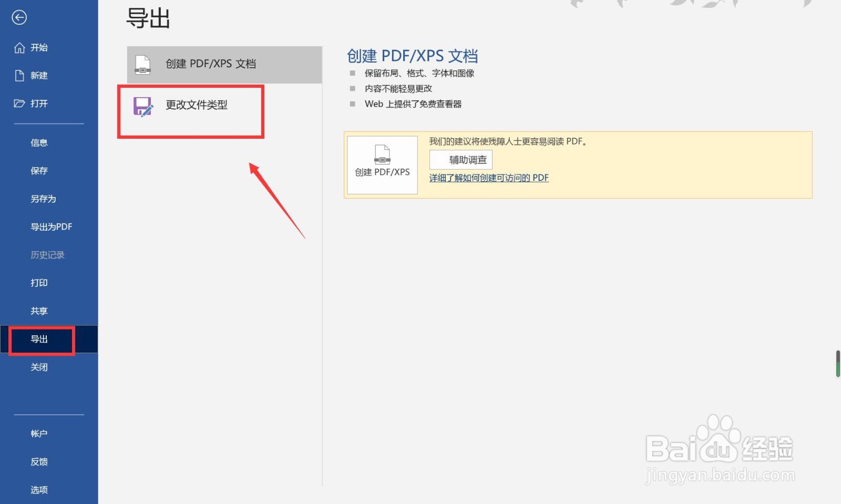Open the 保存 menu item
Viewport: 841px width, 504px height.
point(39,170)
